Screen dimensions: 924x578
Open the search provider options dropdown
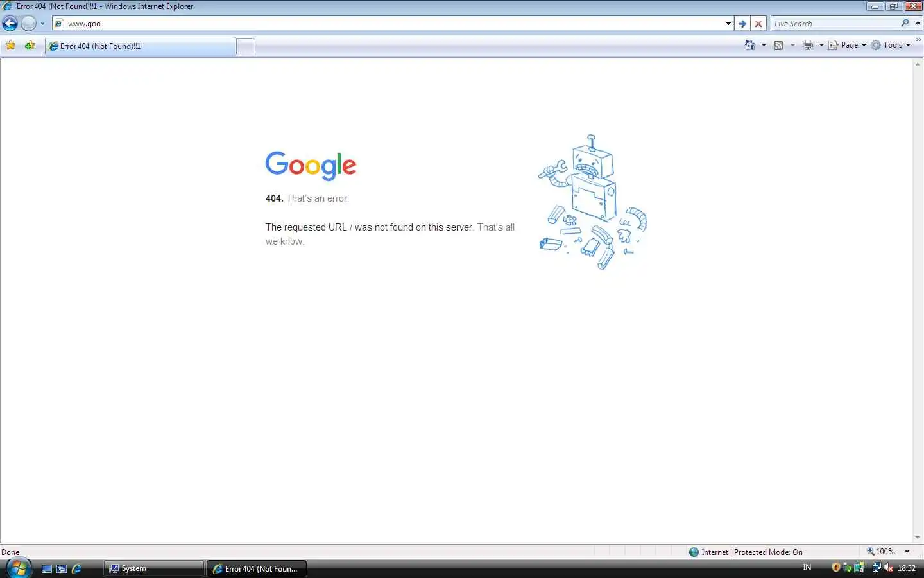coord(918,24)
